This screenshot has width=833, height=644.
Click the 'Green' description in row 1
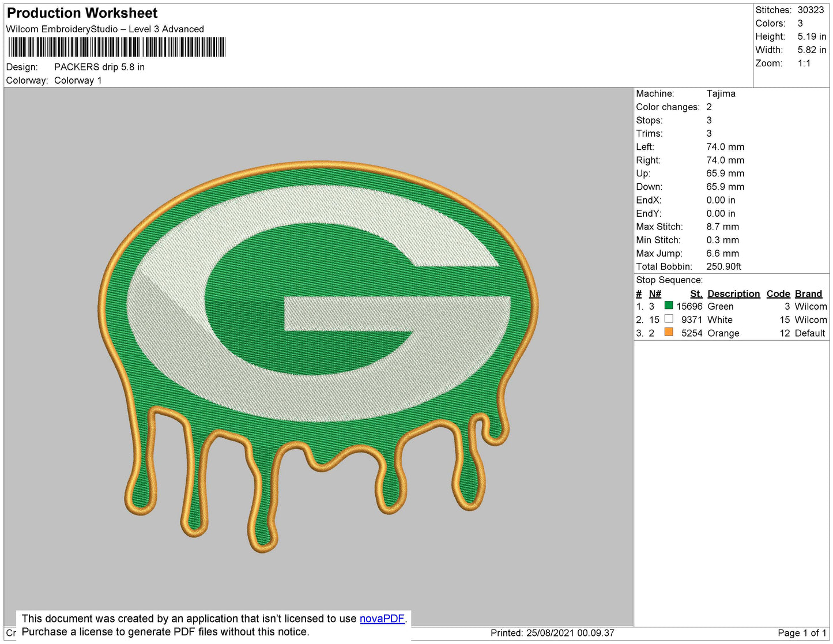point(721,307)
